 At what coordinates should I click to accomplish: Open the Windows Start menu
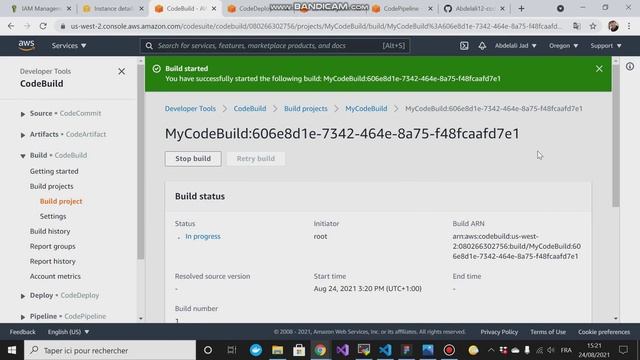click(12, 350)
